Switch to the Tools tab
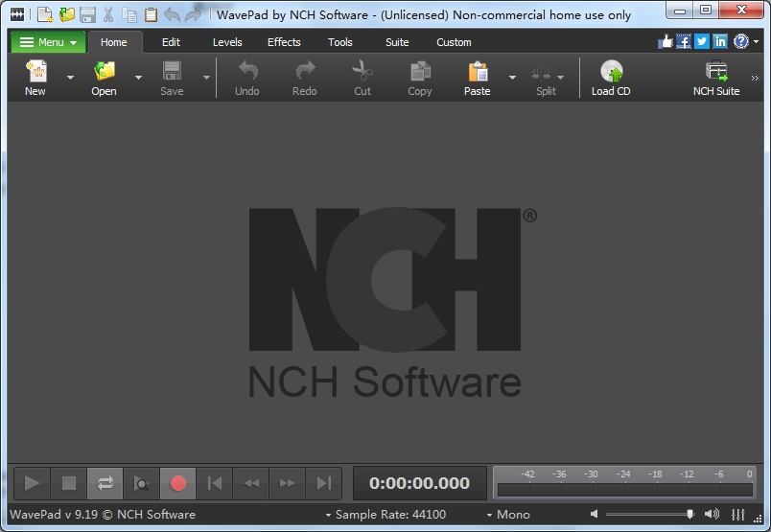Image resolution: width=771 pixels, height=532 pixels. click(x=340, y=42)
